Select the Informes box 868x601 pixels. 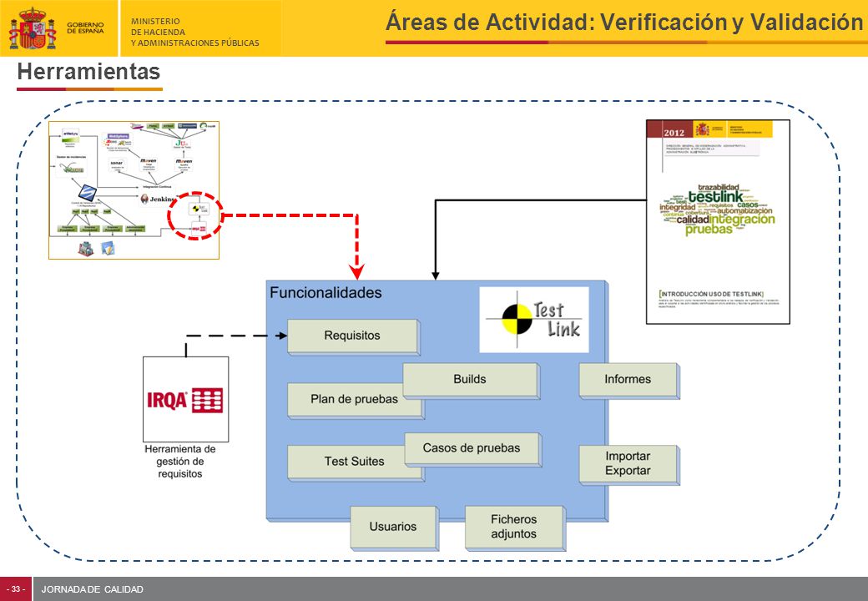tap(628, 380)
